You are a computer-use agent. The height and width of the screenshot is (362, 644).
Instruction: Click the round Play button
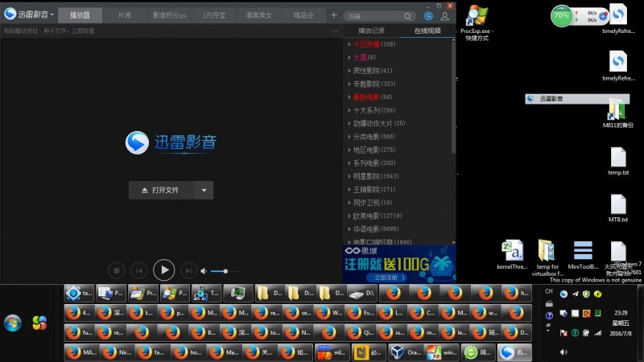164,270
